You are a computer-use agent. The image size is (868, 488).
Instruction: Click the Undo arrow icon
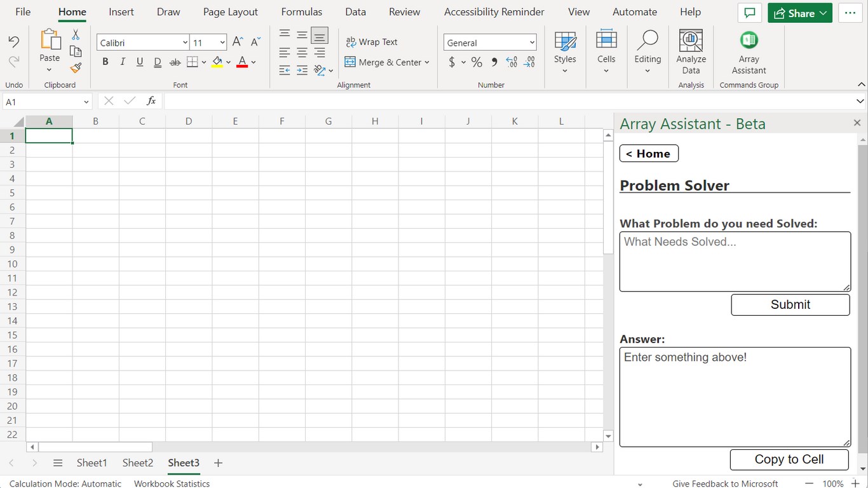[13, 42]
